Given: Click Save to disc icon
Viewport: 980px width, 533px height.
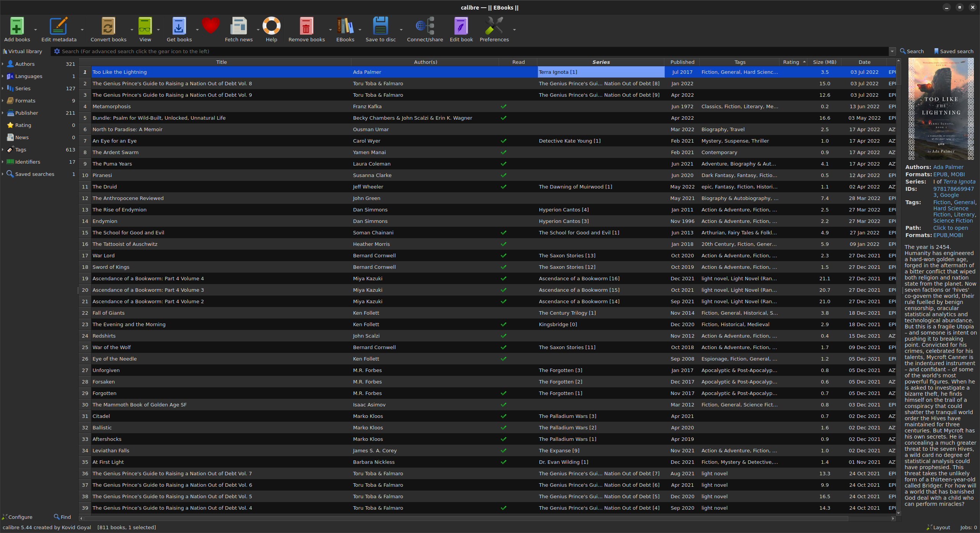Looking at the screenshot, I should click(x=380, y=26).
